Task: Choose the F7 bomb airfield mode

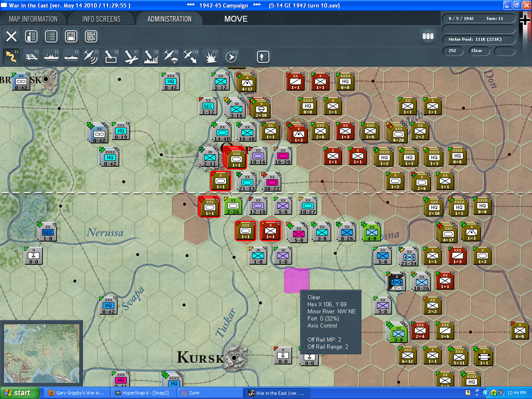Action: pyautogui.click(x=131, y=57)
